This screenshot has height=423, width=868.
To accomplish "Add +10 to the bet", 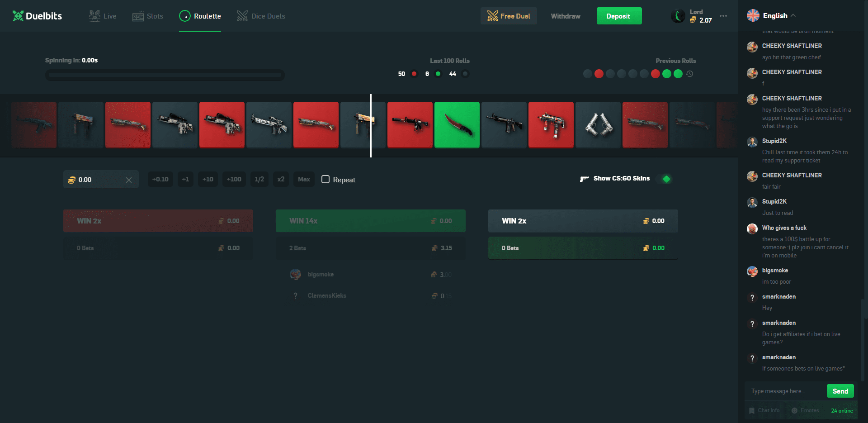I will [x=208, y=179].
